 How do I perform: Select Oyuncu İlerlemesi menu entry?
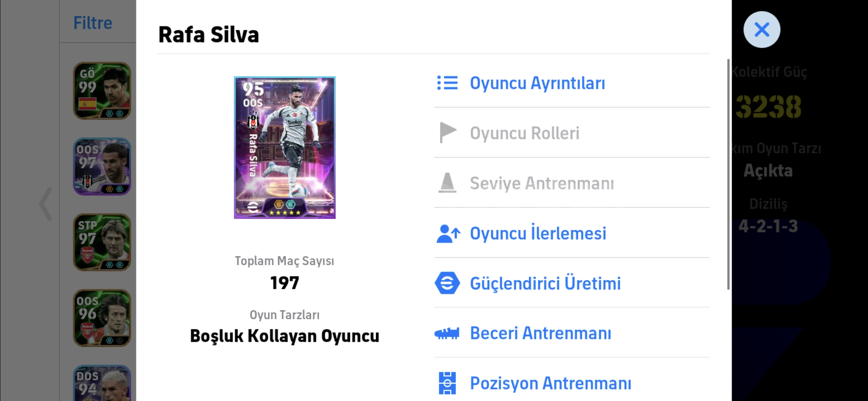(x=538, y=234)
